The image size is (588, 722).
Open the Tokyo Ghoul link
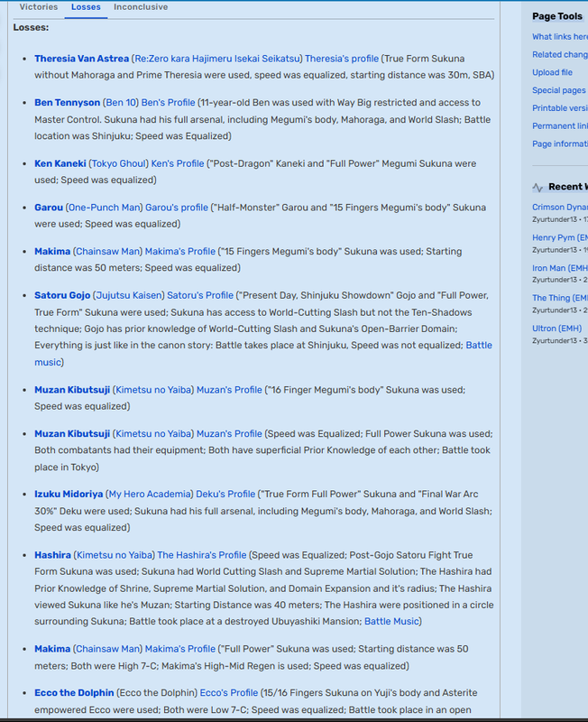tap(118, 163)
